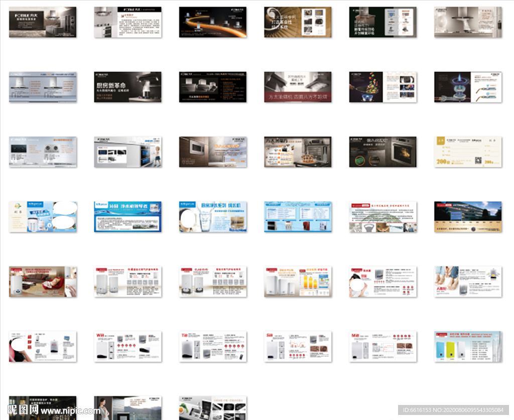
Task: Open the FOTILE 方太 dark kitchen cover page
Action: [x=43, y=22]
